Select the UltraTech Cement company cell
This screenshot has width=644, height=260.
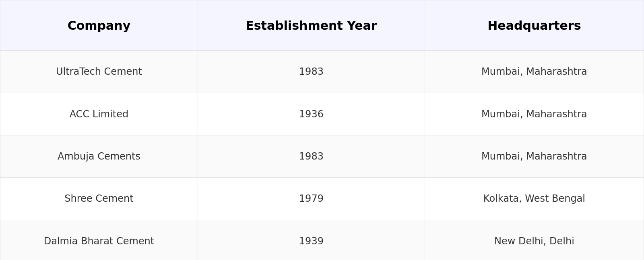pyautogui.click(x=99, y=72)
